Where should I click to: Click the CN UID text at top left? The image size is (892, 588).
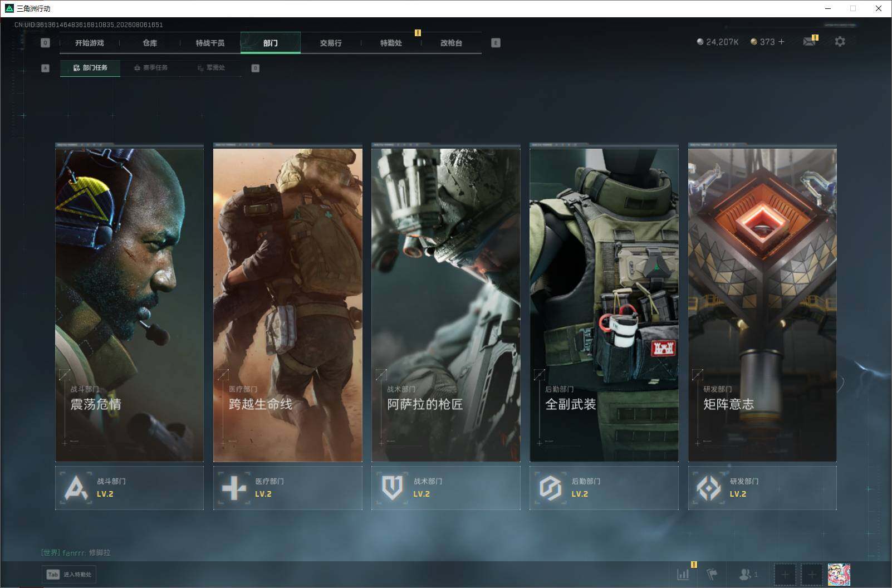point(89,25)
